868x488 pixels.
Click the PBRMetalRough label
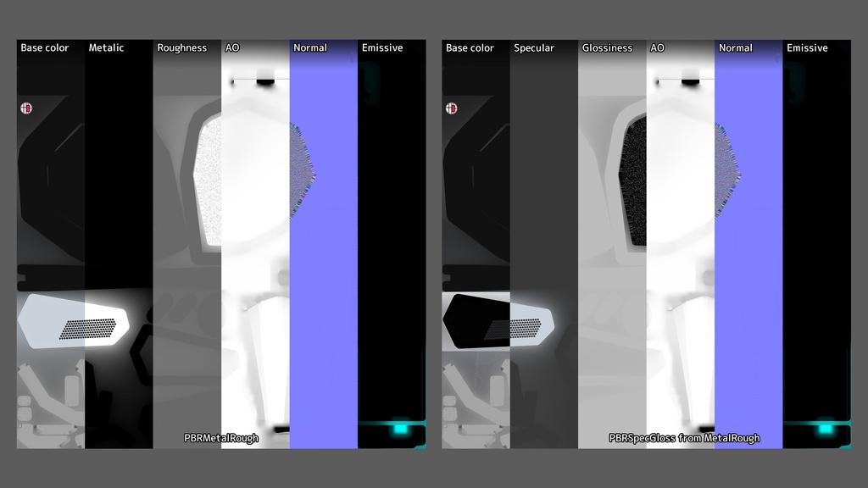point(220,438)
